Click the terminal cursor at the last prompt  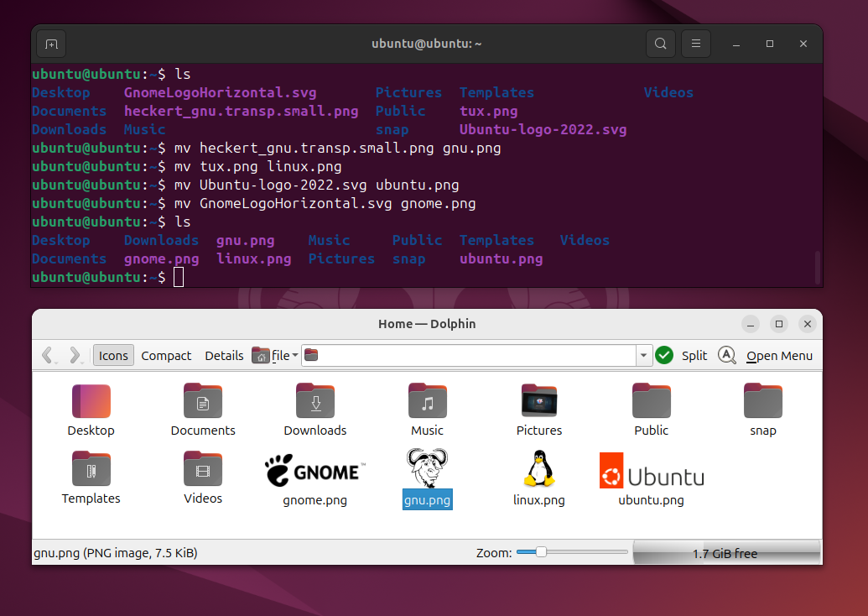coord(179,277)
